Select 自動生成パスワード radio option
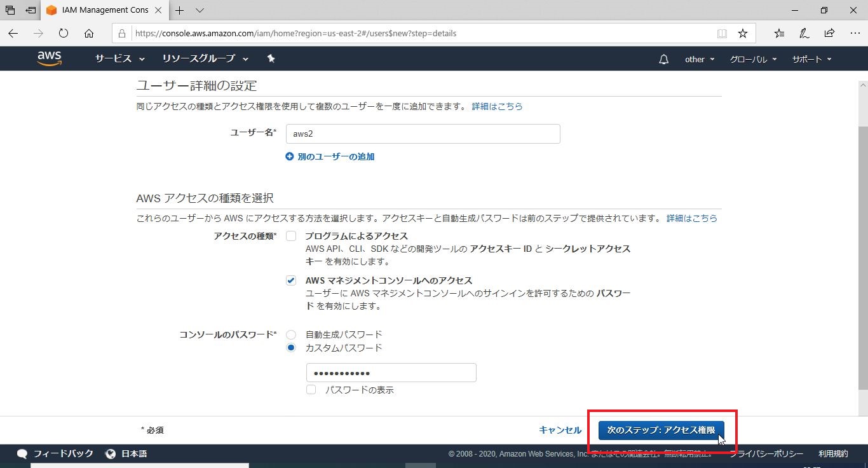Viewport: 868px width, 468px height. tap(291, 334)
